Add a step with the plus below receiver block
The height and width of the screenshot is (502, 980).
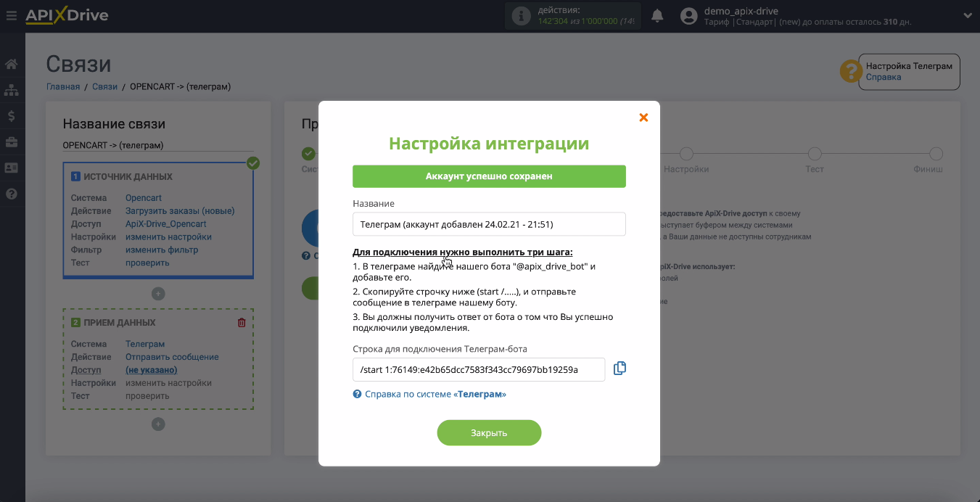[158, 424]
